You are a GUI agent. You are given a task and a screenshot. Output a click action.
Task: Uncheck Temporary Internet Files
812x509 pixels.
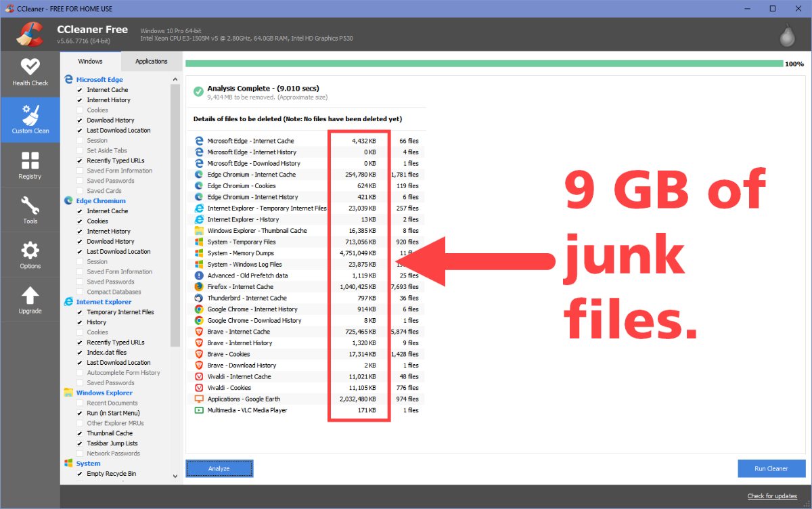pyautogui.click(x=80, y=312)
